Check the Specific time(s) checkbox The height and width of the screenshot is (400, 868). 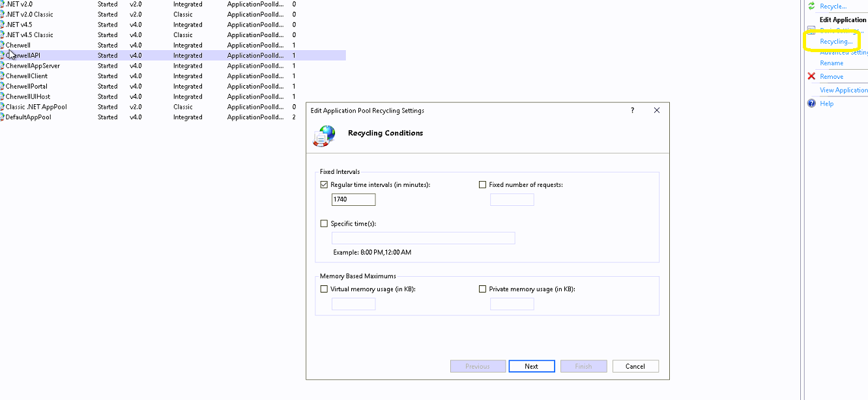coord(324,223)
